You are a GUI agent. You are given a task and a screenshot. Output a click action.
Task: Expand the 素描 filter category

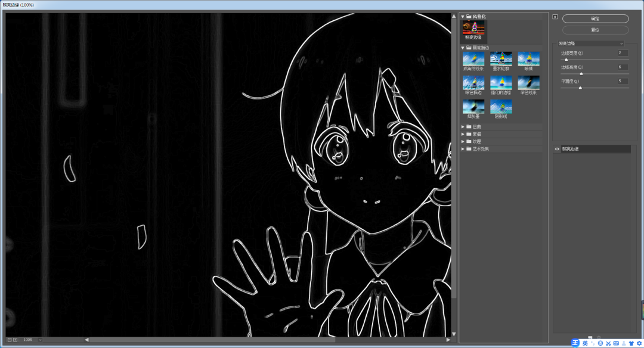(x=463, y=134)
